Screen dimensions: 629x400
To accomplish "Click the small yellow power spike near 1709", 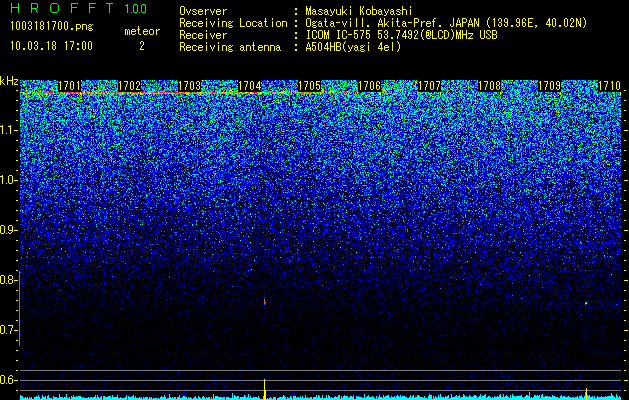I will 586,393.
